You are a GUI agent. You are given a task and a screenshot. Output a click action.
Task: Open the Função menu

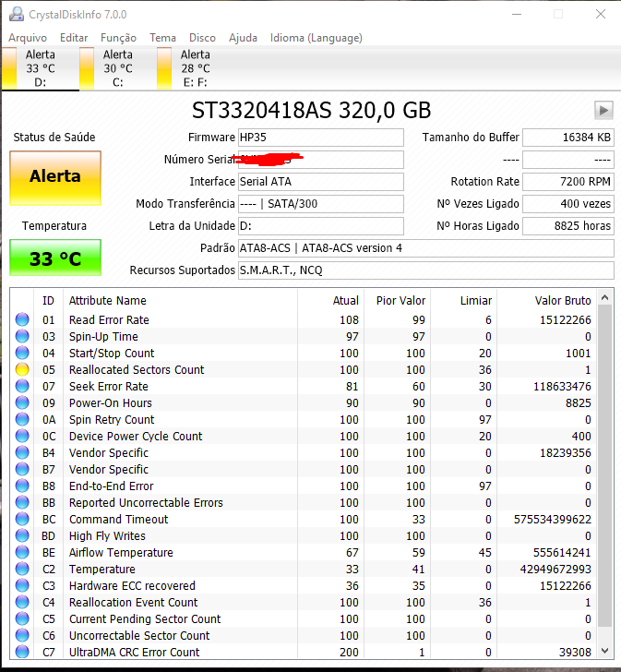(x=118, y=38)
